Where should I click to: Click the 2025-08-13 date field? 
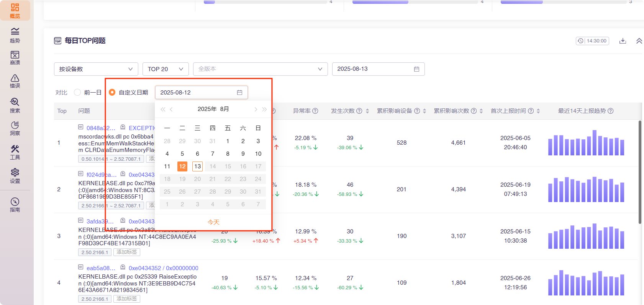378,69
